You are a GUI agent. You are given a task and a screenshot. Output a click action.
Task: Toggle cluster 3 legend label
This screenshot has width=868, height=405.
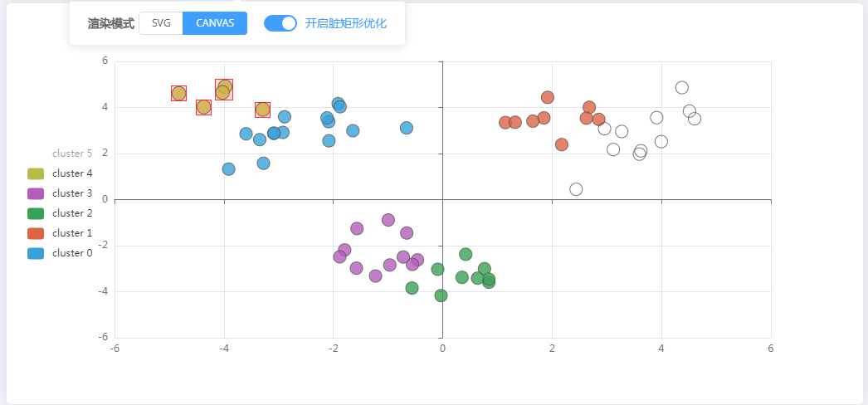tap(72, 193)
